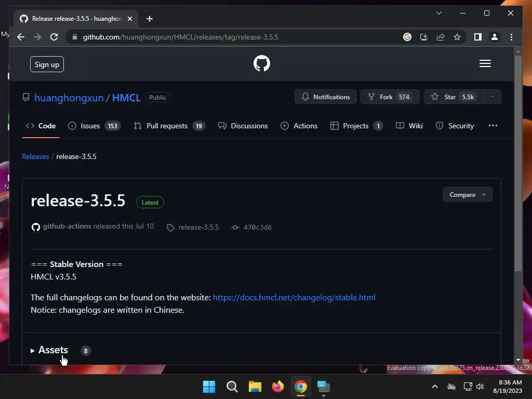
Task: Click the GitHub Octocat logo
Action: (262, 63)
